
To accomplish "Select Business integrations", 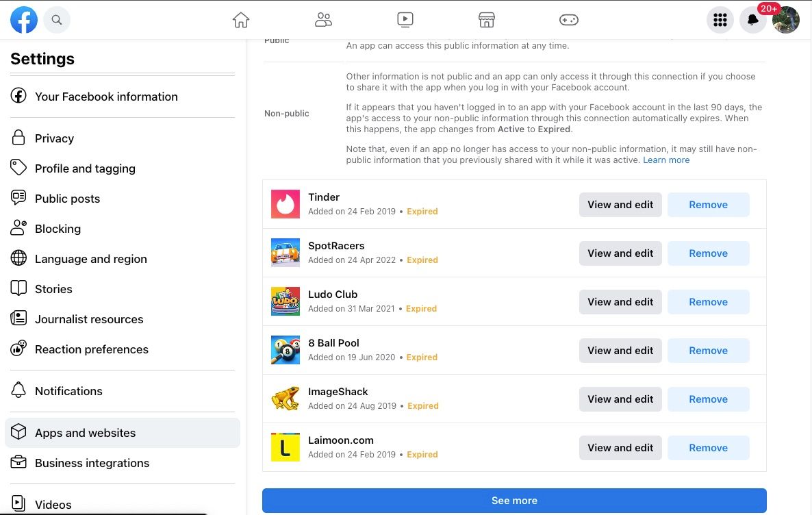I will [92, 462].
